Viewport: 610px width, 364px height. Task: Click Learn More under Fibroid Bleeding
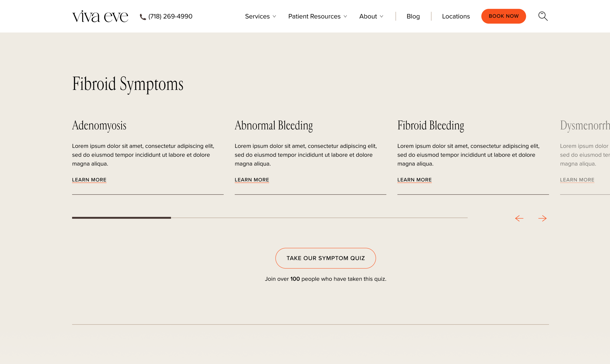coord(414,180)
